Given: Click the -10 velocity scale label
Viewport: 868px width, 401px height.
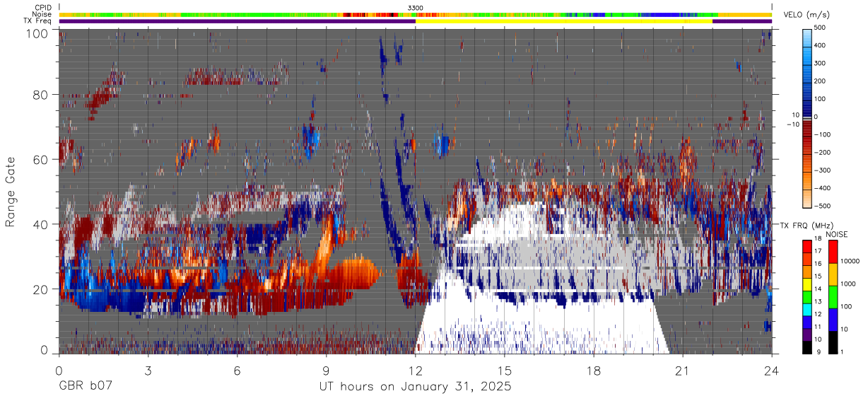Looking at the screenshot, I should tap(792, 124).
